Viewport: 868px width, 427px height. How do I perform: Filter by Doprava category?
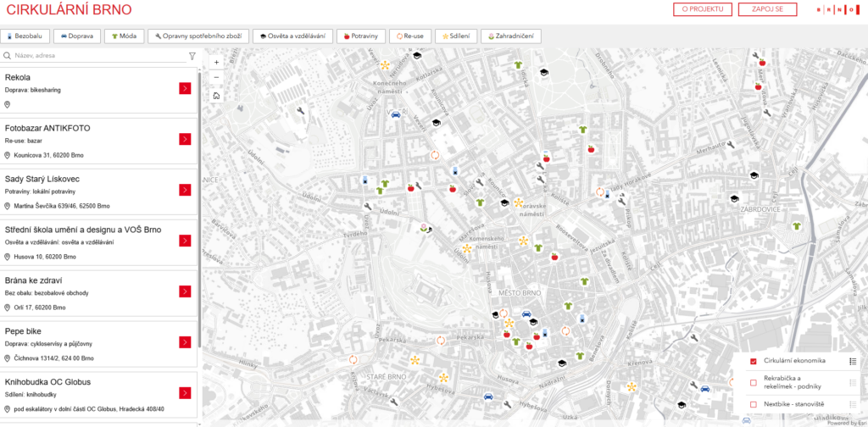[76, 36]
